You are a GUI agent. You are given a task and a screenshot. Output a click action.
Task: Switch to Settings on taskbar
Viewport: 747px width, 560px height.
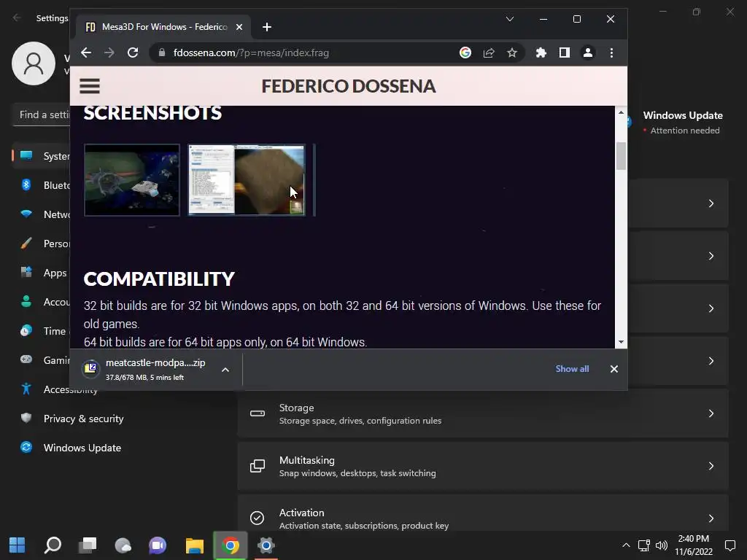(266, 545)
